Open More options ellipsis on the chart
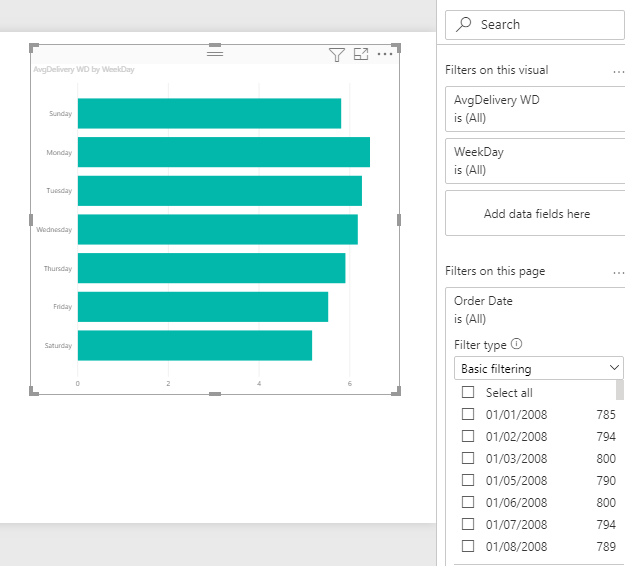625x566 pixels. [385, 54]
